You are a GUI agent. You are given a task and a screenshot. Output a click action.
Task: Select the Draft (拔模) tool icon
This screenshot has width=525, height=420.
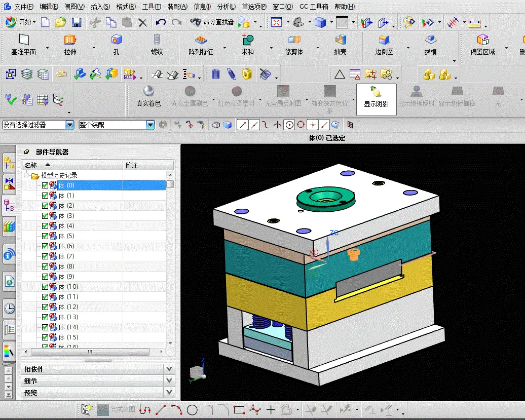pos(430,40)
